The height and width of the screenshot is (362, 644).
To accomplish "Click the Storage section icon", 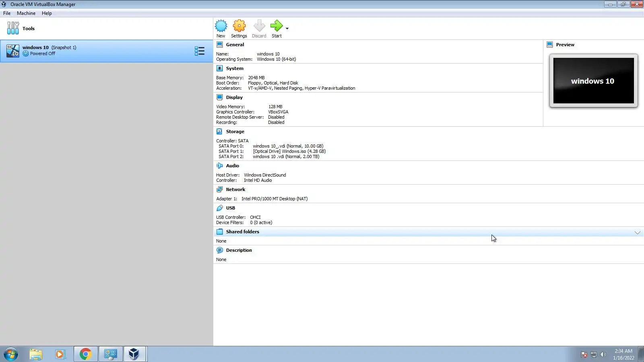I will [x=219, y=132].
